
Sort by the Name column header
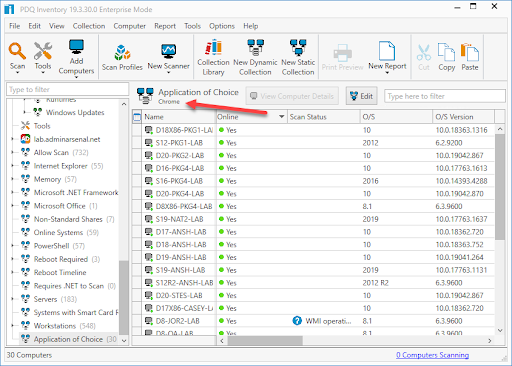click(x=179, y=117)
